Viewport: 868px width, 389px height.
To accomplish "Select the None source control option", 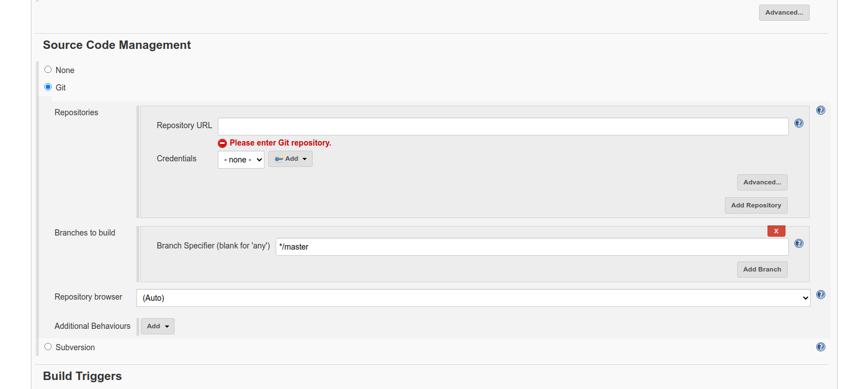I will 48,70.
